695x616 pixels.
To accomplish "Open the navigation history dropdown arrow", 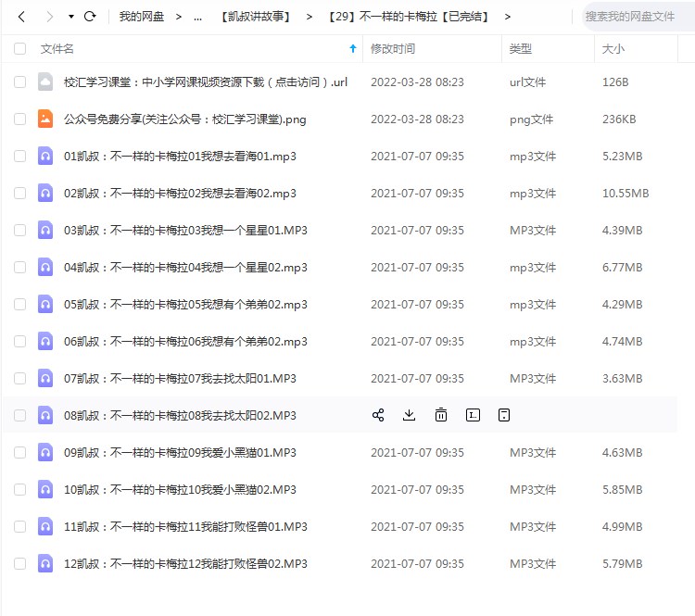I will coord(71,17).
